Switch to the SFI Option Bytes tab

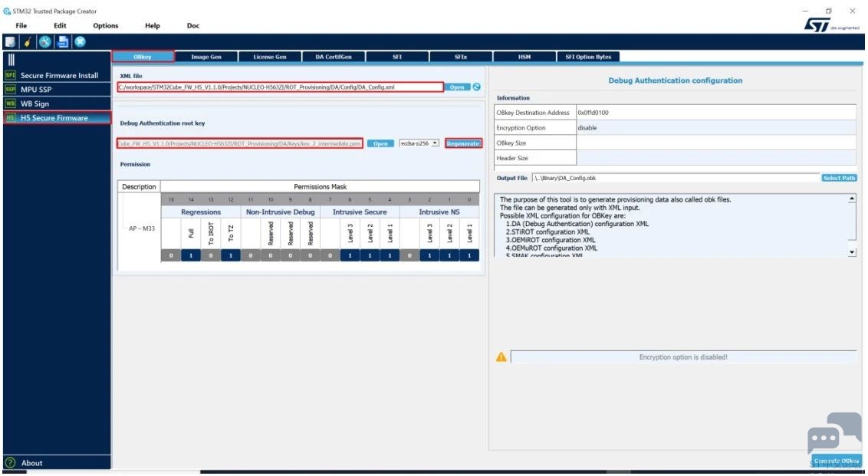tap(588, 57)
